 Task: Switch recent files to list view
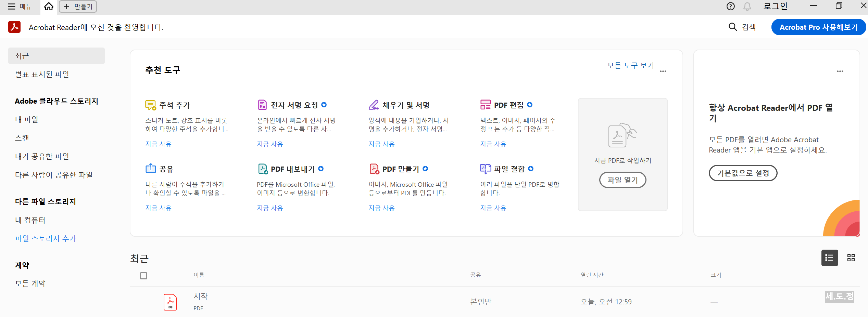pyautogui.click(x=830, y=258)
